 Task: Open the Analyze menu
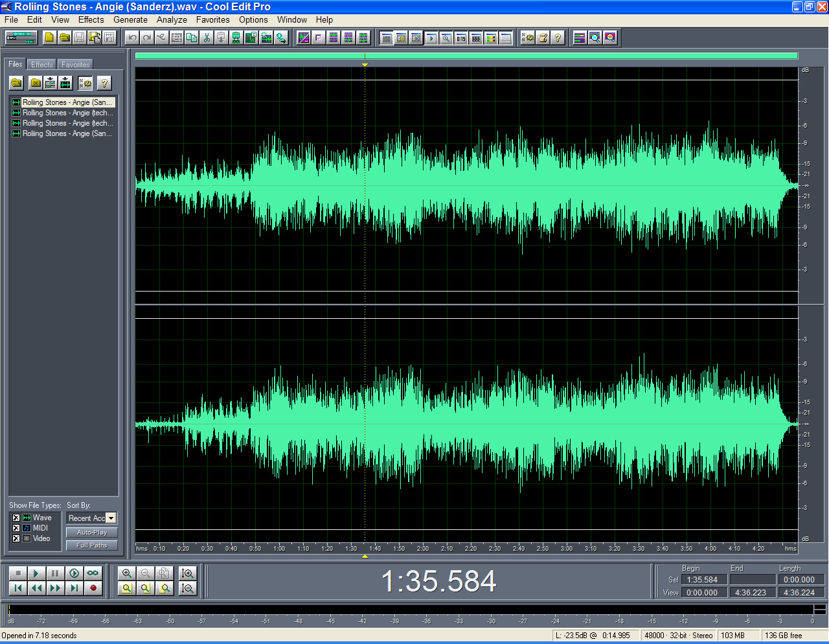click(x=172, y=19)
